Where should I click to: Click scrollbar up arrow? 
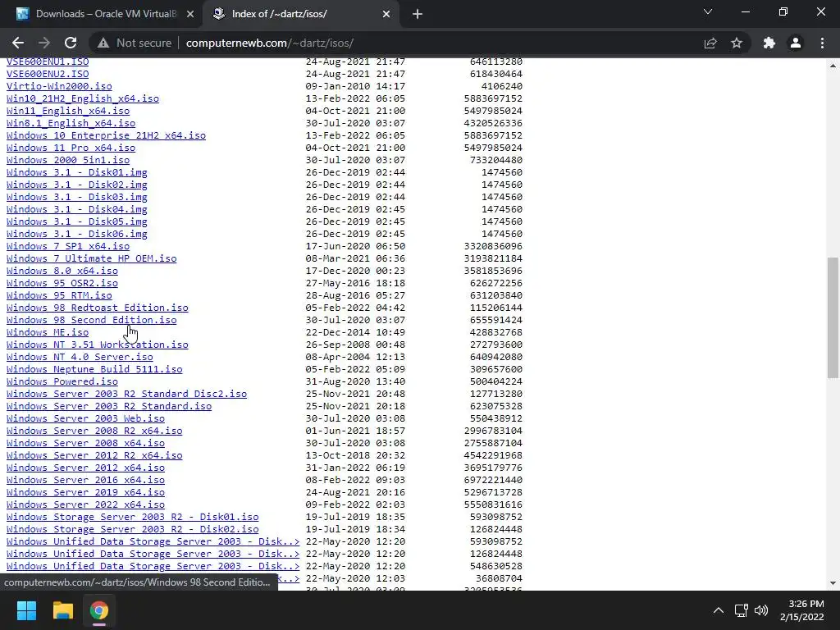833,66
